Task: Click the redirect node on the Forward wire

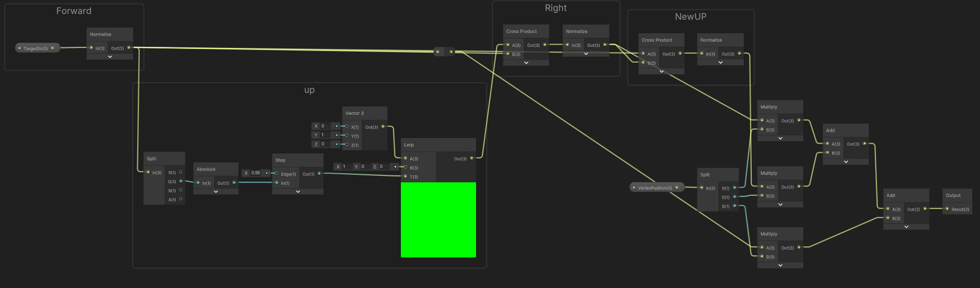Action: [444, 52]
